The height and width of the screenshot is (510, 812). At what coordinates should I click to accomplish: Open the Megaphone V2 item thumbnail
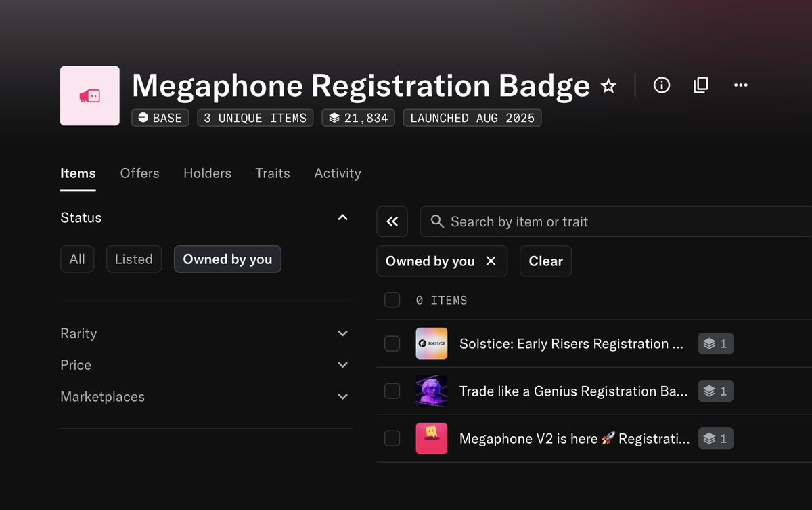click(x=432, y=438)
